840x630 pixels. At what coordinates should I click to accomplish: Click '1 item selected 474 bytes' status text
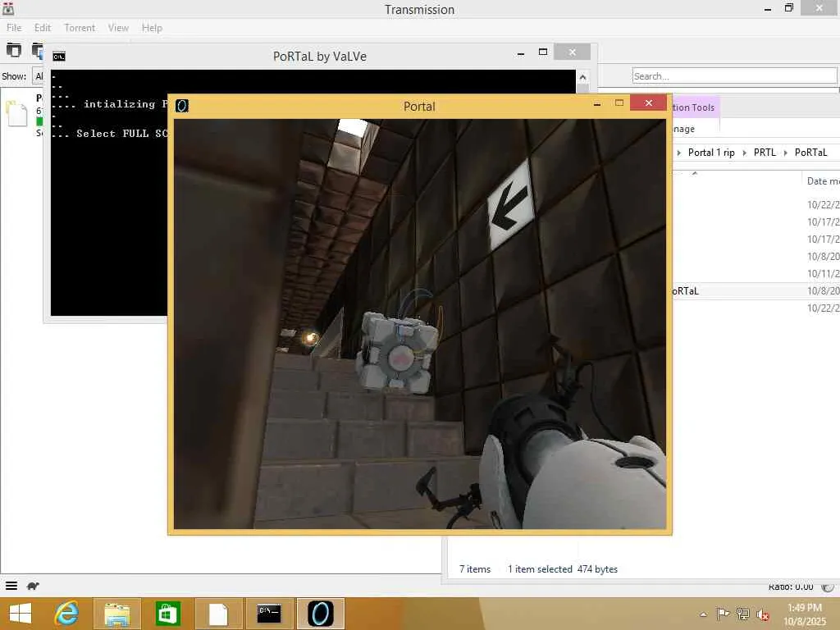tap(563, 569)
